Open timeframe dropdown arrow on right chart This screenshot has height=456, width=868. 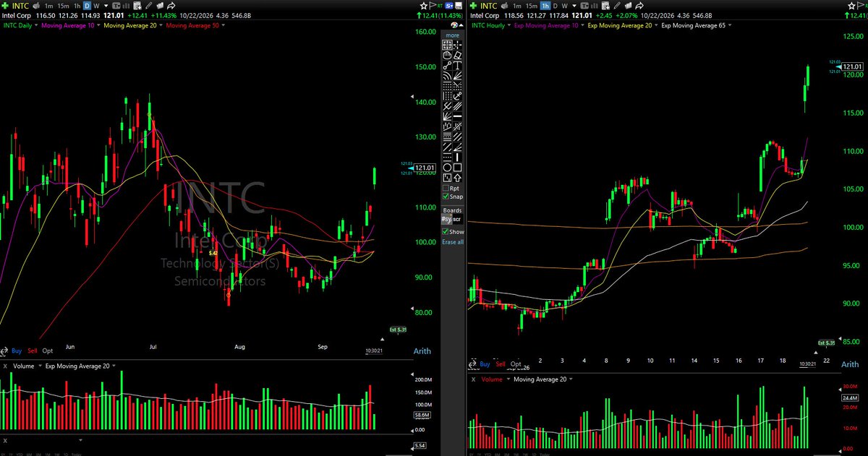(574, 6)
